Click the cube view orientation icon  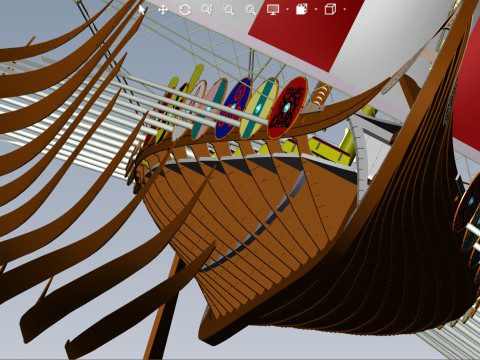[330, 9]
